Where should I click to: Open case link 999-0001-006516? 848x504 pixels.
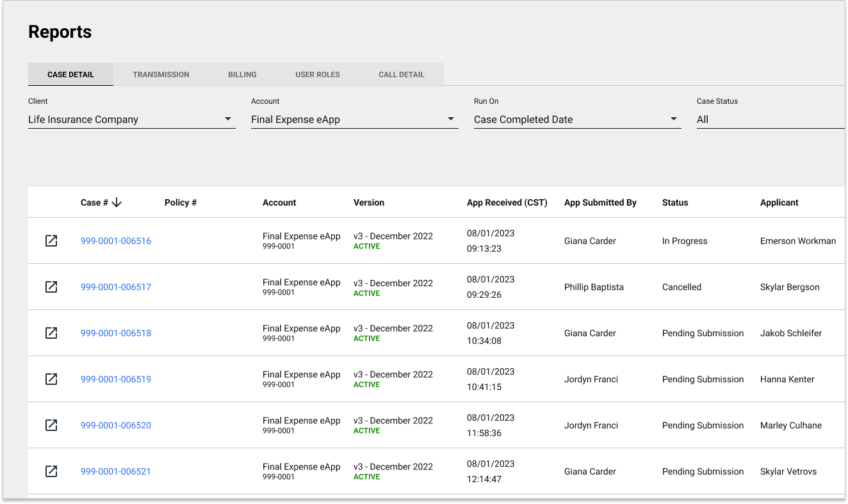click(x=116, y=241)
